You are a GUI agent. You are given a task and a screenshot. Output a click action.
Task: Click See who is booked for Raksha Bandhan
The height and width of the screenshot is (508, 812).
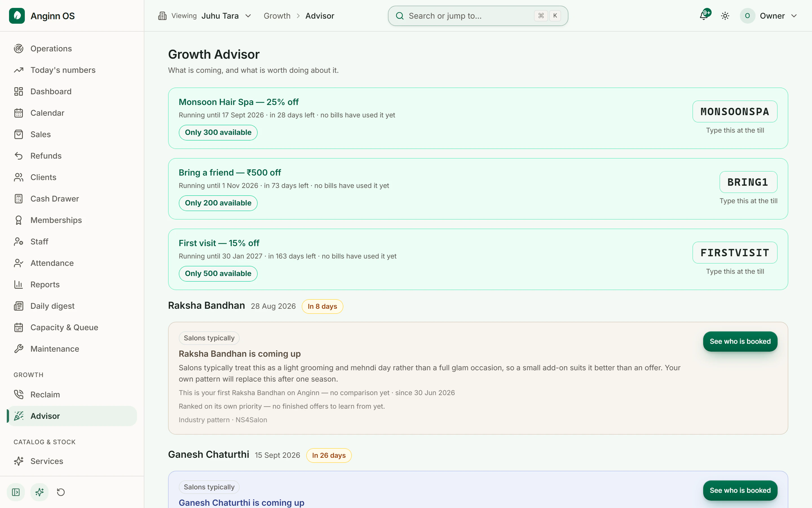pyautogui.click(x=740, y=341)
